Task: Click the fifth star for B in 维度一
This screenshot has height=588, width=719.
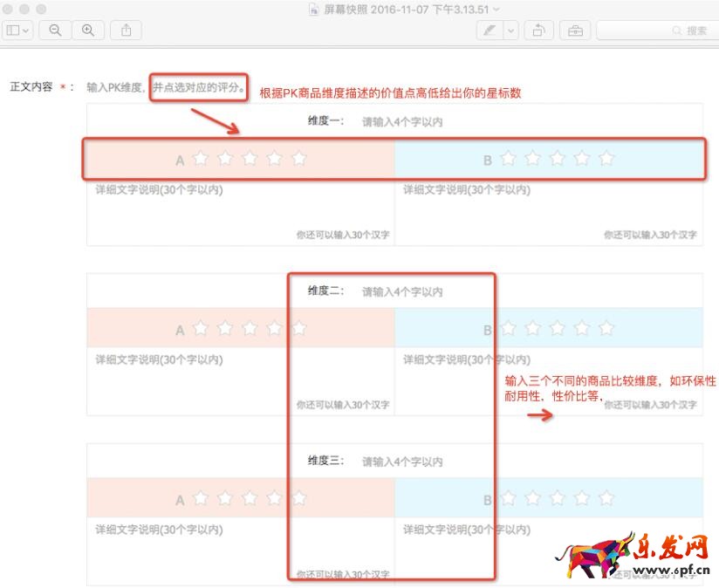Action: coord(607,159)
